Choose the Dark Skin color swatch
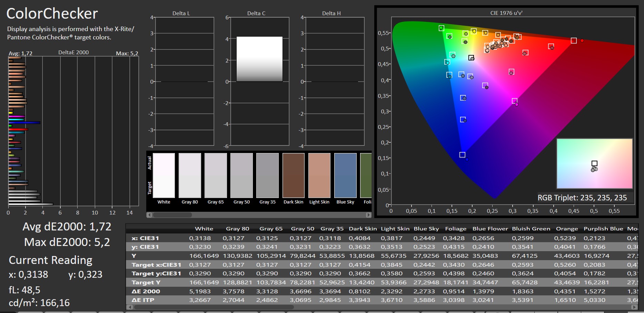The height and width of the screenshot is (313, 644). (294, 176)
